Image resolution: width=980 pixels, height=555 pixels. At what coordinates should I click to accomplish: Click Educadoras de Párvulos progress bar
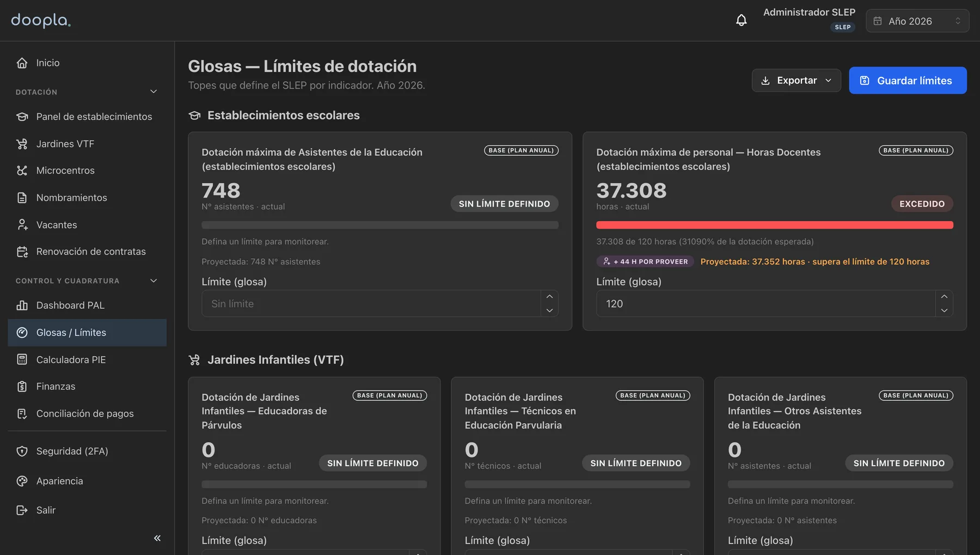[314, 484]
